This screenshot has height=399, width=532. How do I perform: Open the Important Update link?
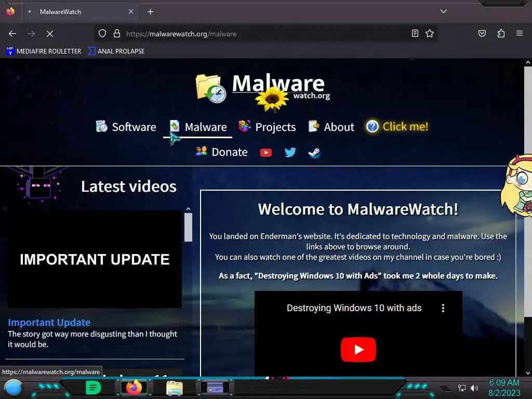pos(49,322)
